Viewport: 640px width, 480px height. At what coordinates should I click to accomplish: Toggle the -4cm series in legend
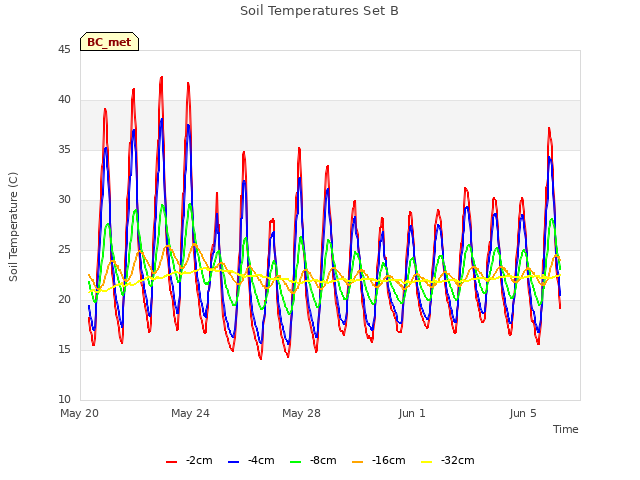pos(251,460)
